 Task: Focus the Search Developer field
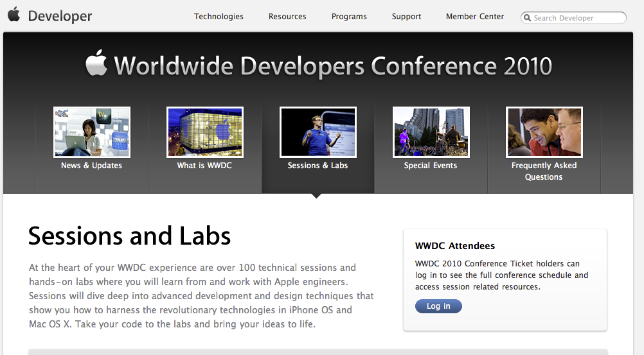click(573, 17)
